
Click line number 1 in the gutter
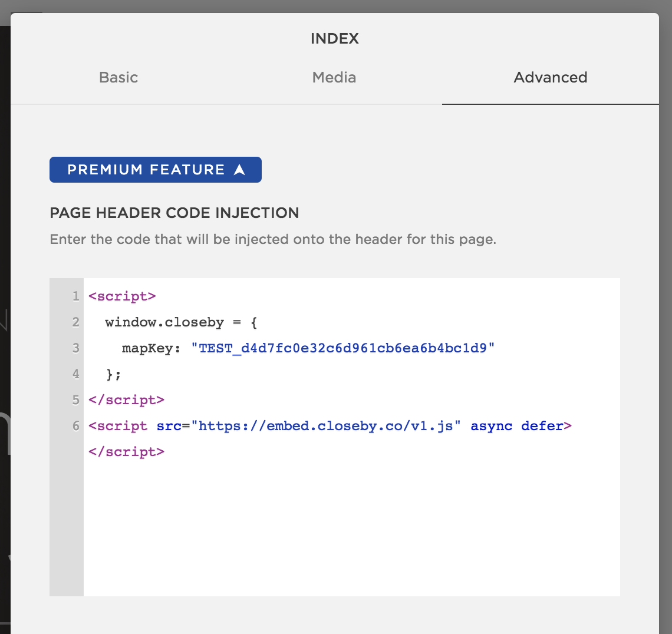tap(76, 296)
